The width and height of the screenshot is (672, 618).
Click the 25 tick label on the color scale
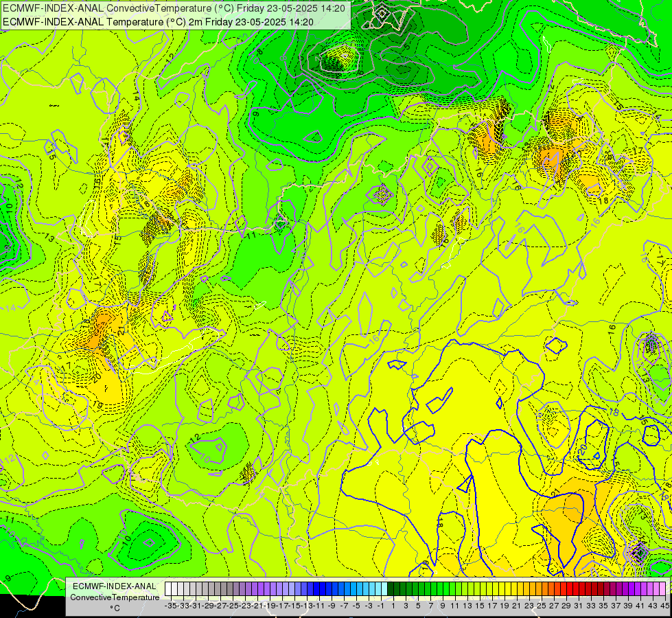click(542, 606)
